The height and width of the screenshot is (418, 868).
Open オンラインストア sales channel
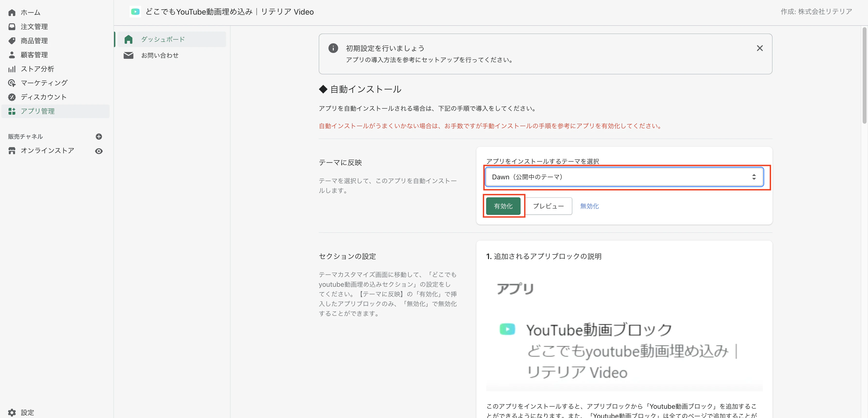(x=47, y=151)
